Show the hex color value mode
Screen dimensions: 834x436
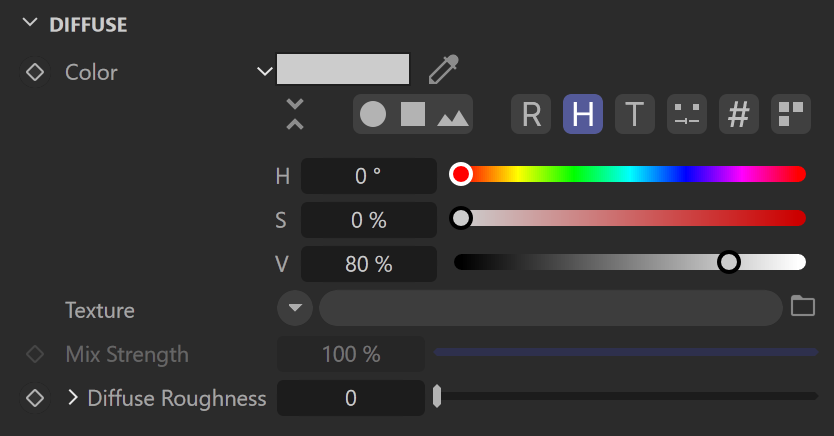(739, 114)
